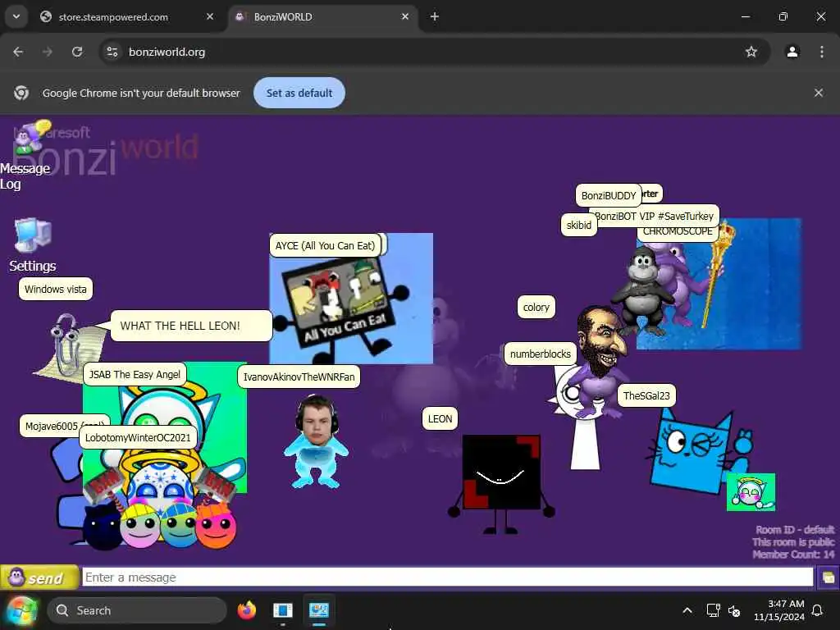Image resolution: width=840 pixels, height=630 pixels.
Task: Click the JSAB The Easy Angel name tag
Action: tap(135, 374)
